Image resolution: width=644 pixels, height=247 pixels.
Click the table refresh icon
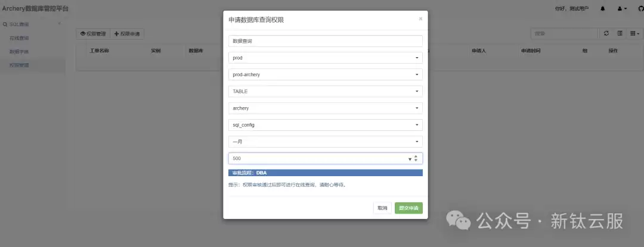(x=606, y=33)
